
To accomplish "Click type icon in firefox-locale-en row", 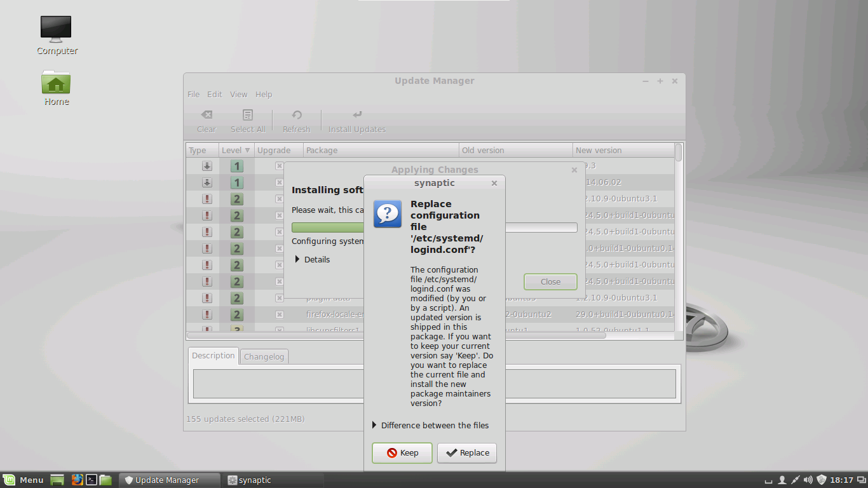I will [x=207, y=315].
